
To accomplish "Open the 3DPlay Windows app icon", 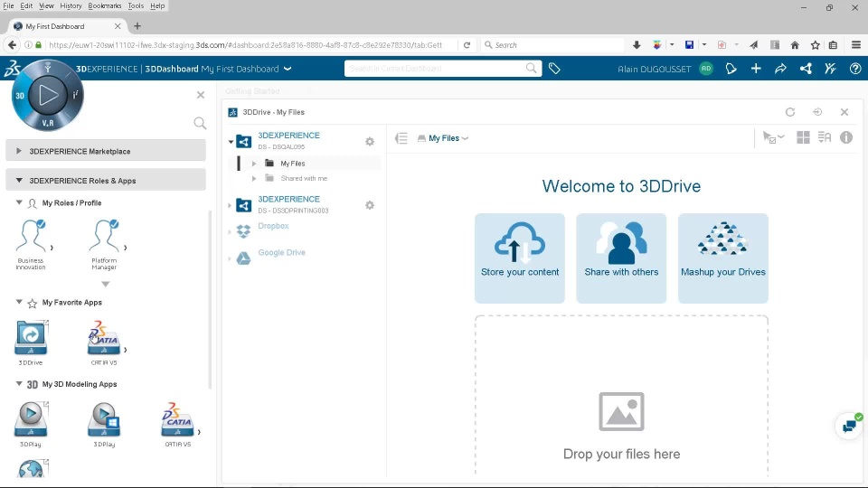I will click(103, 419).
